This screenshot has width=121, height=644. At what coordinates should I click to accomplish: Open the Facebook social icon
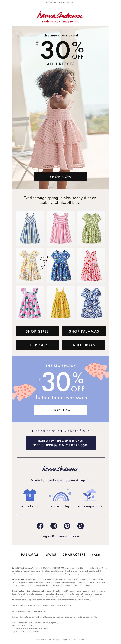pyautogui.click(x=40, y=526)
